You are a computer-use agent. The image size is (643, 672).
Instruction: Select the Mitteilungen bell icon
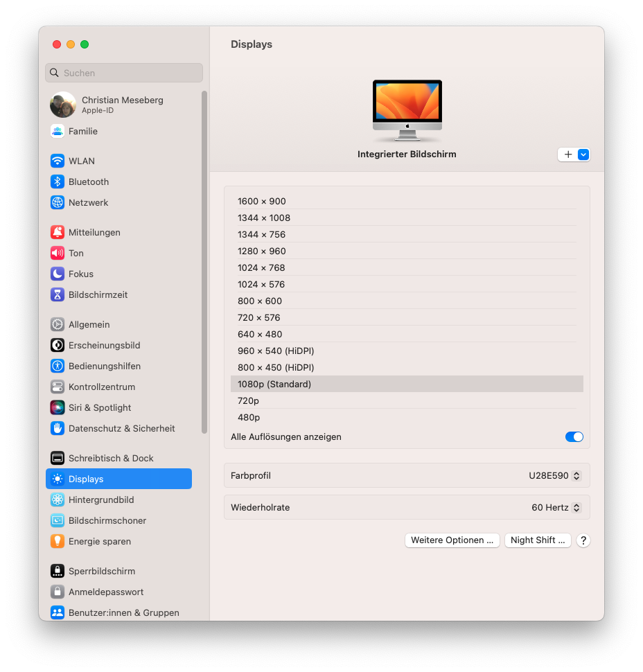coord(58,232)
